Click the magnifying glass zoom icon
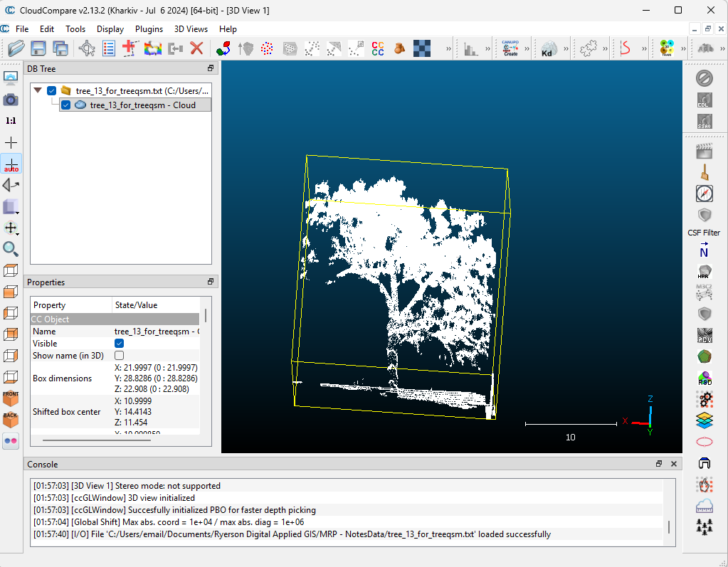Viewport: 728px width, 567px height. 11,248
